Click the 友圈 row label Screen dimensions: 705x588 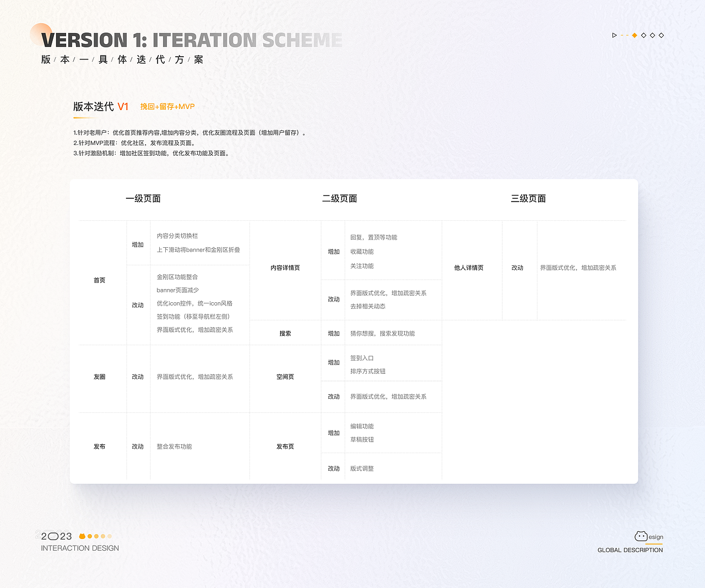pos(99,377)
